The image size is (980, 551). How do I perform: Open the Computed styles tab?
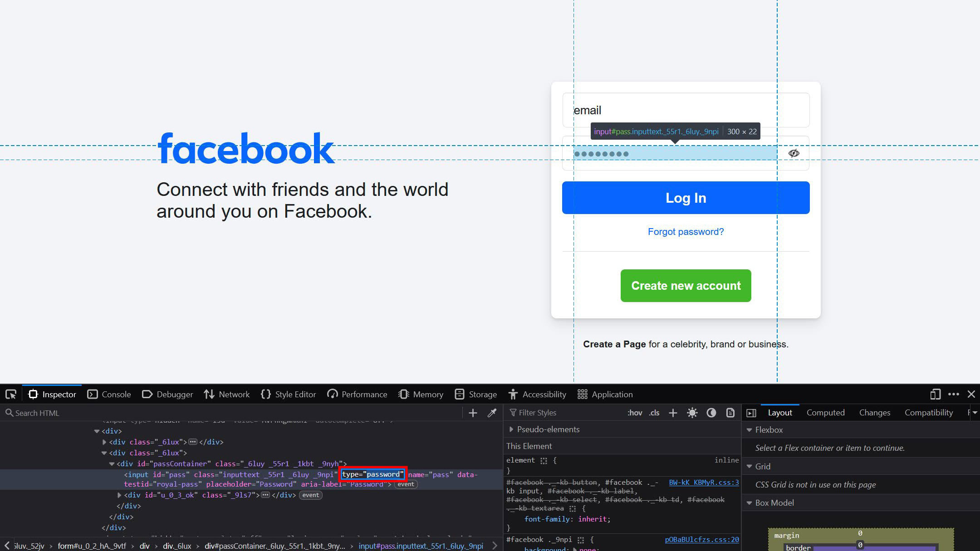825,413
